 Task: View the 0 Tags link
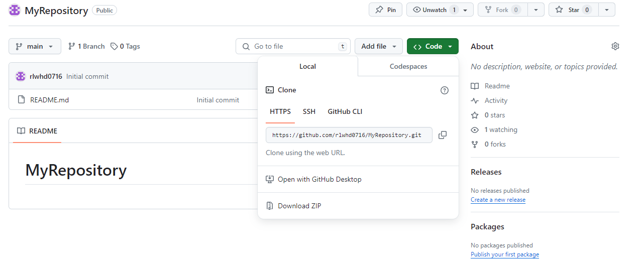125,46
